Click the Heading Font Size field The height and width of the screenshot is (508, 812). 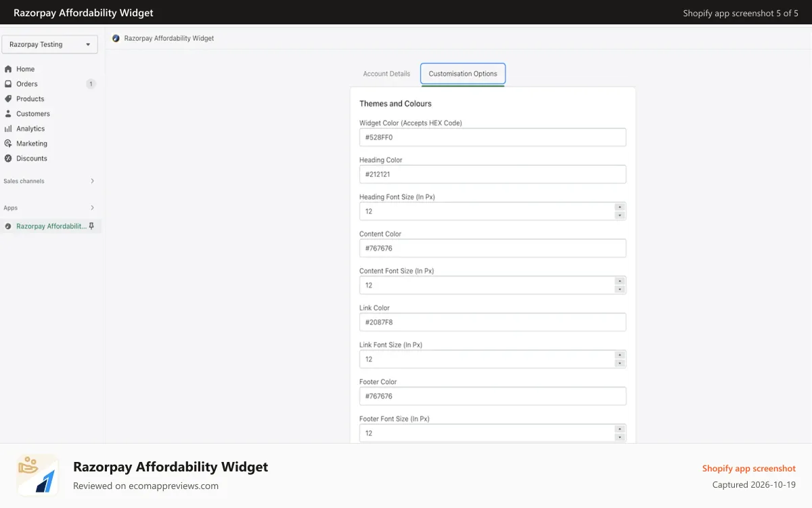coord(493,211)
